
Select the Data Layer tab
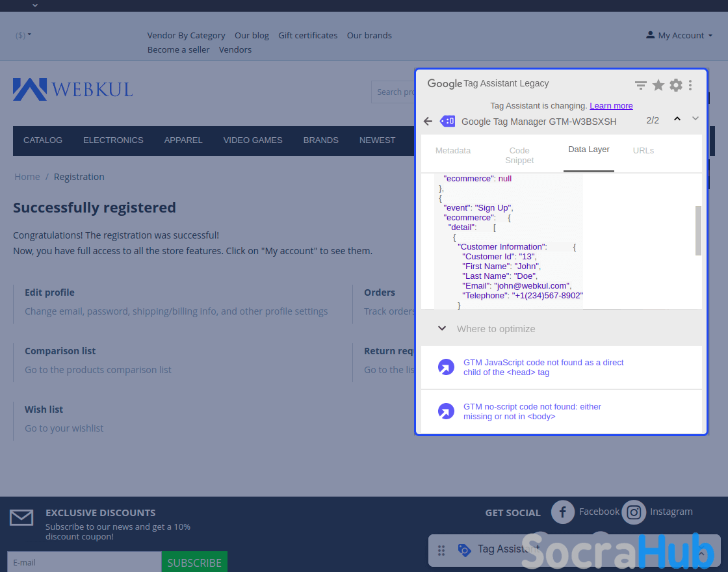click(589, 149)
